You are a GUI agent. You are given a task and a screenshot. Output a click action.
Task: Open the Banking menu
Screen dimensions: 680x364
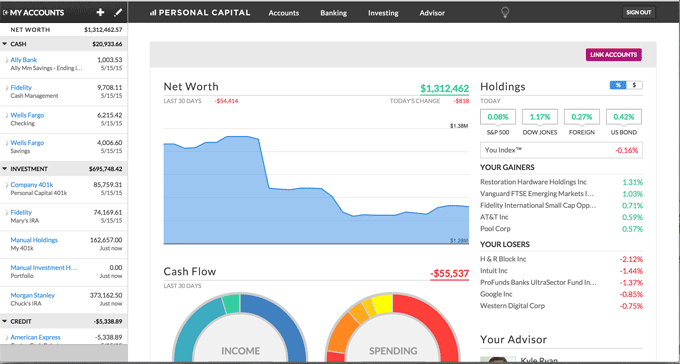click(x=333, y=13)
